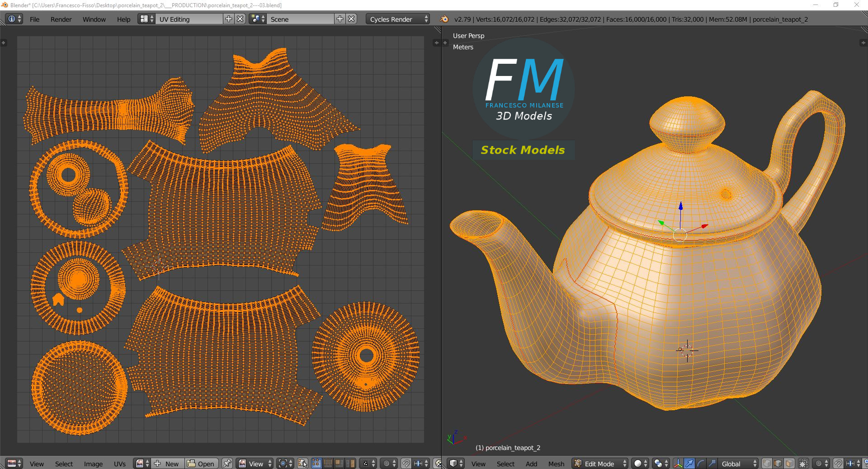Open the Edit Mode interaction dropdown

[x=600, y=464]
